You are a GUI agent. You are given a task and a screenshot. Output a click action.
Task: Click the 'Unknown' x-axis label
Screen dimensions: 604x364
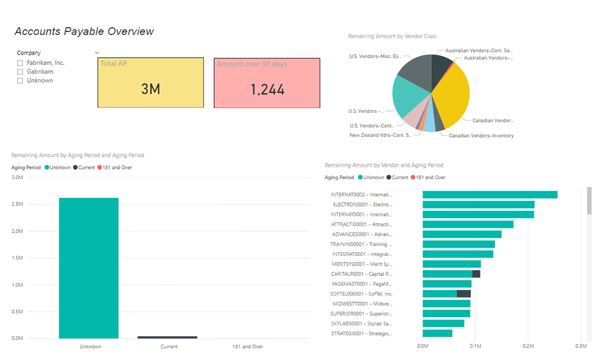[x=90, y=347]
